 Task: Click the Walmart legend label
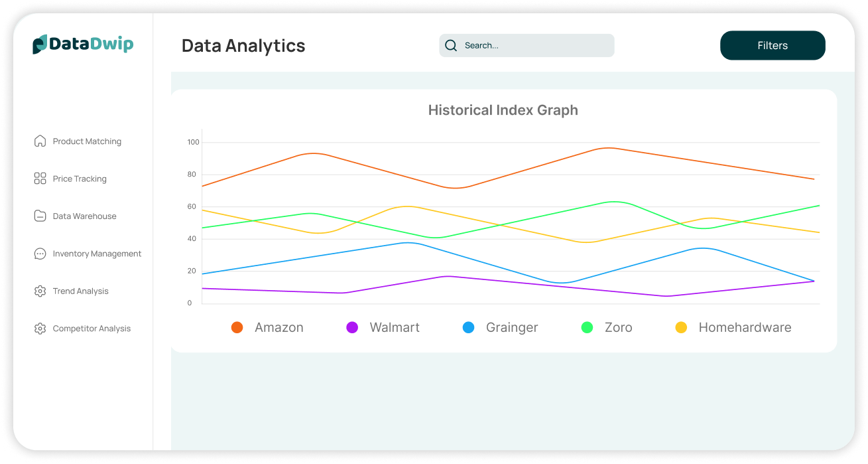(x=395, y=327)
